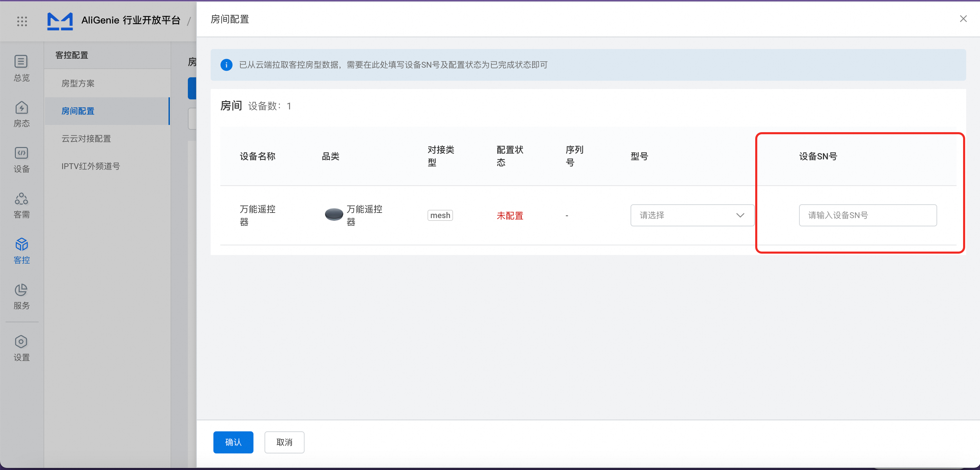Select 房型方案 menu item
980x470 pixels.
(x=78, y=83)
